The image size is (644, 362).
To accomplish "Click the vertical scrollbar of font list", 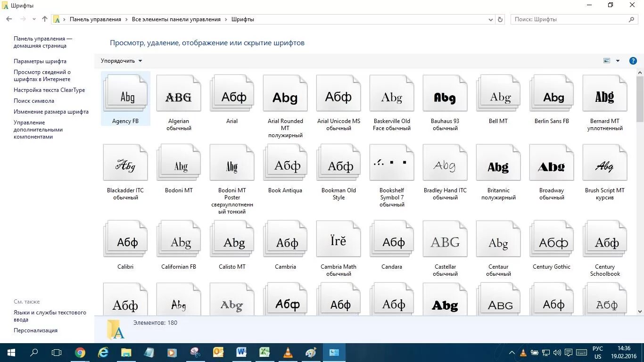I will (640, 99).
